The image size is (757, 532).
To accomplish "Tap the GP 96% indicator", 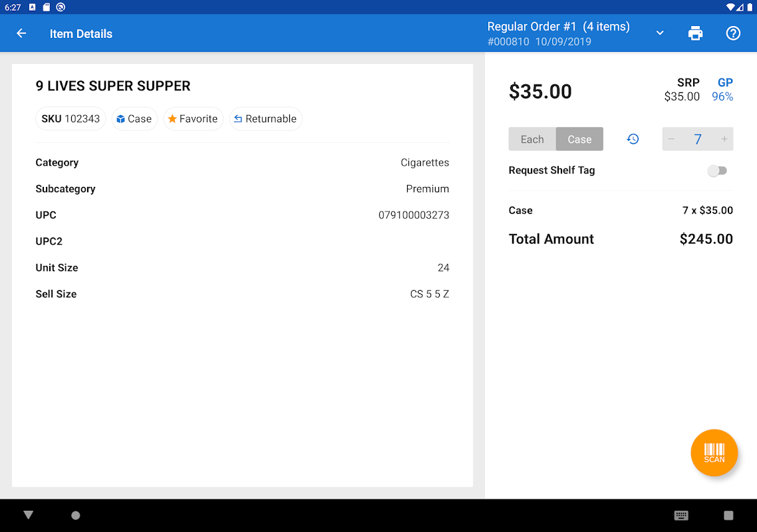I will [x=722, y=90].
